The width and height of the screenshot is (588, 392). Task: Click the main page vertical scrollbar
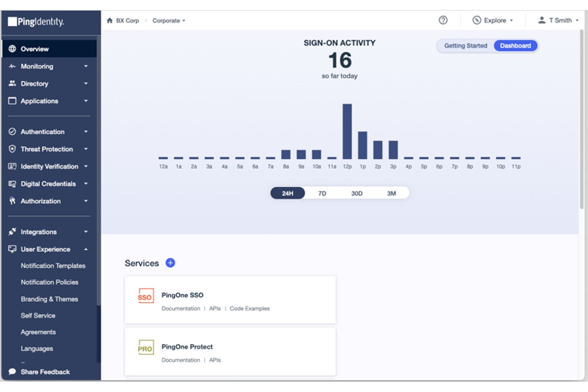coord(582,119)
